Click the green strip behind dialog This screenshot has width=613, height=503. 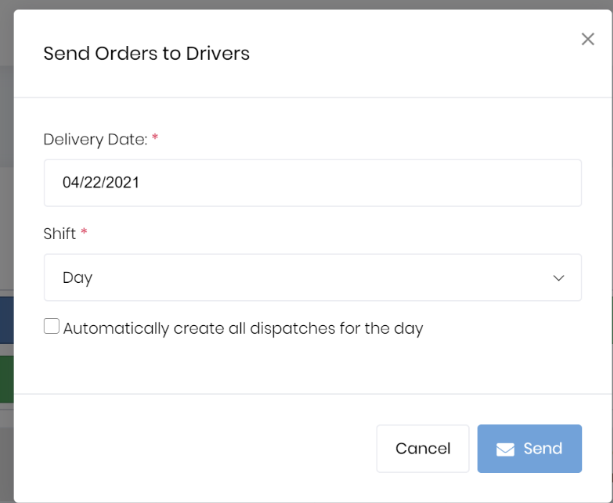click(7, 379)
